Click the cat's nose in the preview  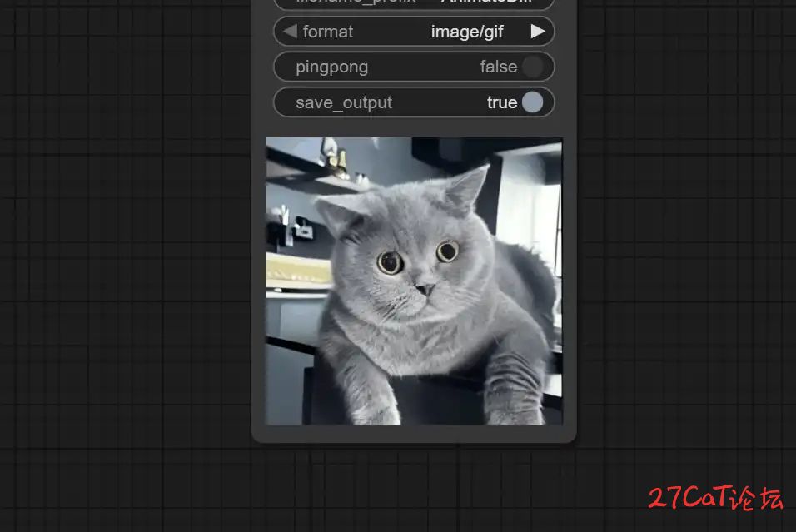click(x=425, y=289)
